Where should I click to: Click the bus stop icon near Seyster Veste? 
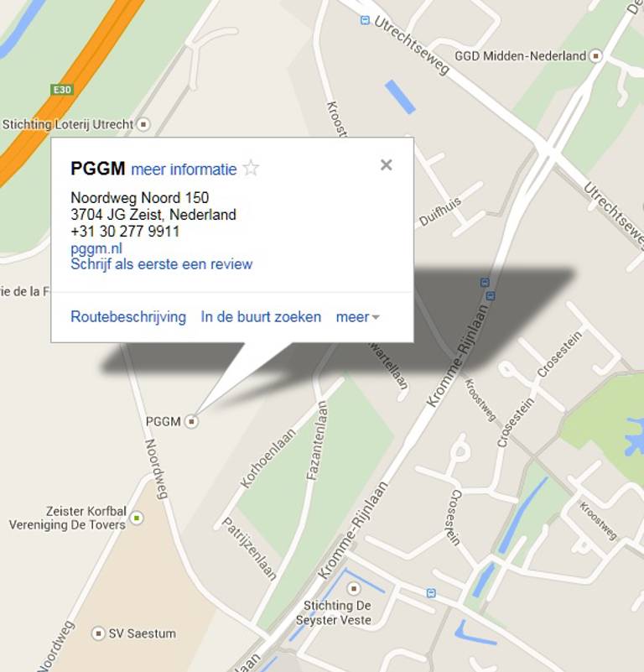coord(431,592)
